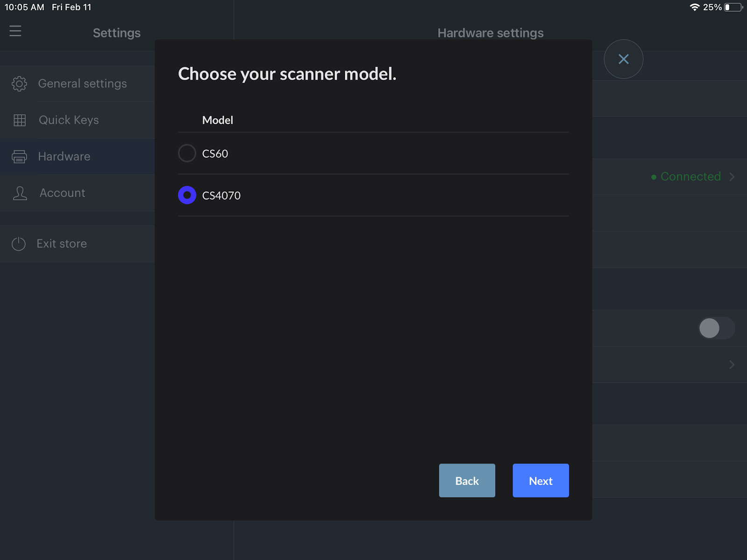Go to Quick Keys menu item
The height and width of the screenshot is (560, 747).
69,120
